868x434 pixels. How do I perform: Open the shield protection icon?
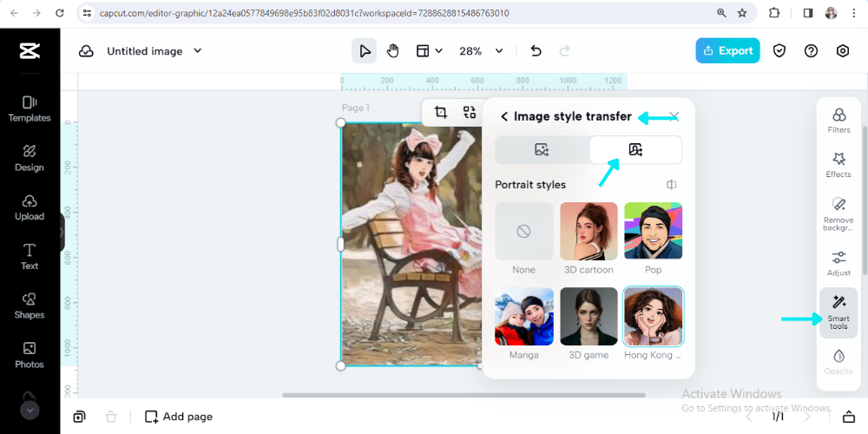(x=779, y=51)
